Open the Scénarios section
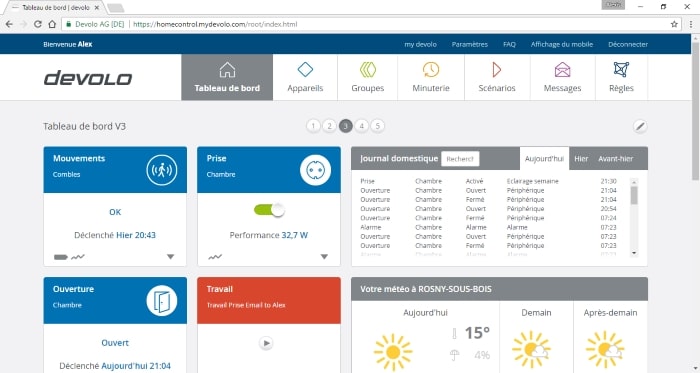The image size is (700, 373). pyautogui.click(x=497, y=77)
